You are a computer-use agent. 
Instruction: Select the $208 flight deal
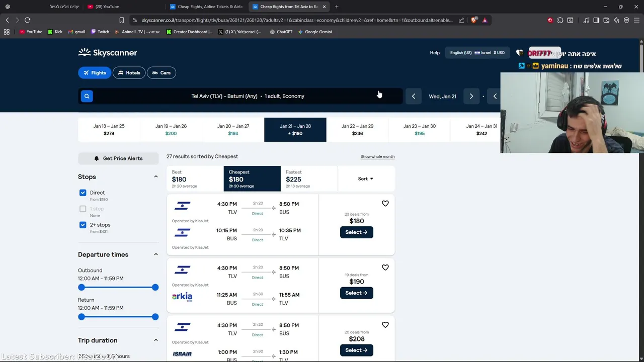tap(357, 350)
